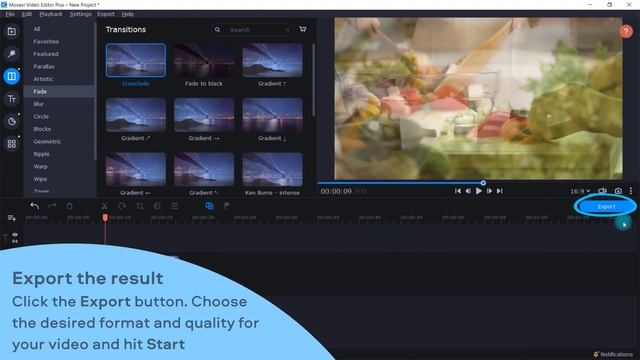640x360 pixels.
Task: Open the File menu
Action: click(x=10, y=14)
